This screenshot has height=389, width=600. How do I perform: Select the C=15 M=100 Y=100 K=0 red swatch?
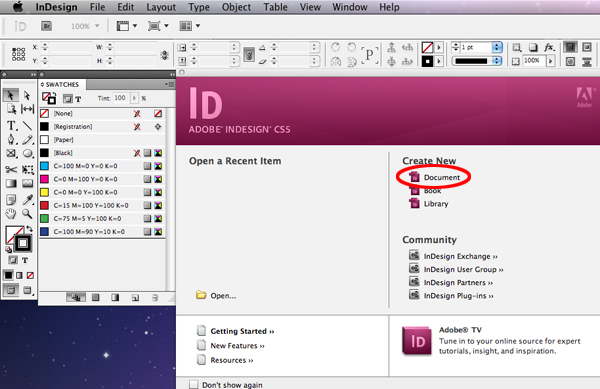coord(102,205)
